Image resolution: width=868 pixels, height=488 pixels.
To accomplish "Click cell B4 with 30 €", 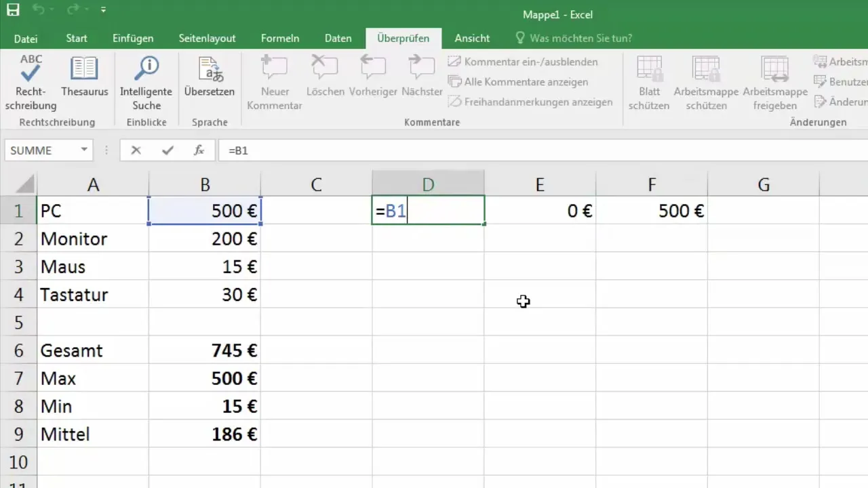I will (205, 294).
